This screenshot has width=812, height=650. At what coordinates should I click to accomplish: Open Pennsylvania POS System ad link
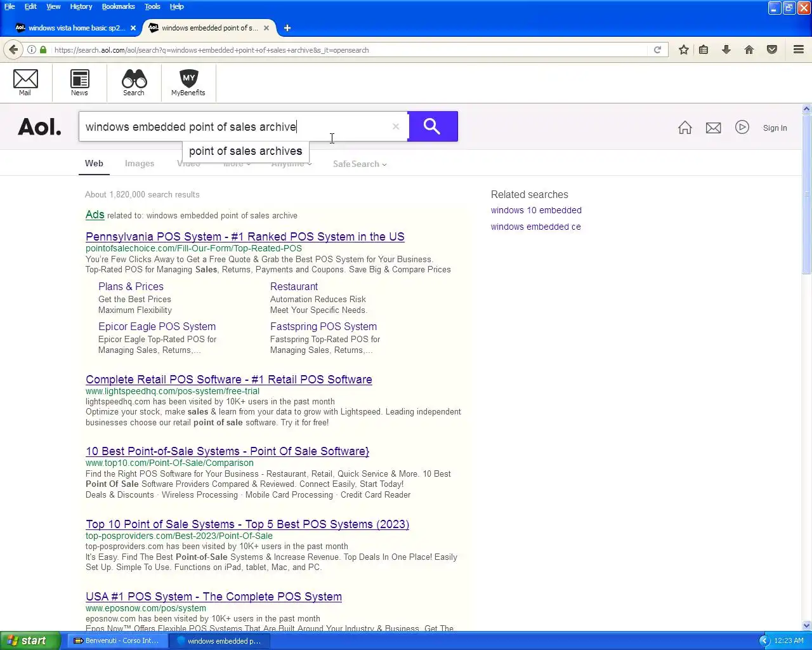245,237
